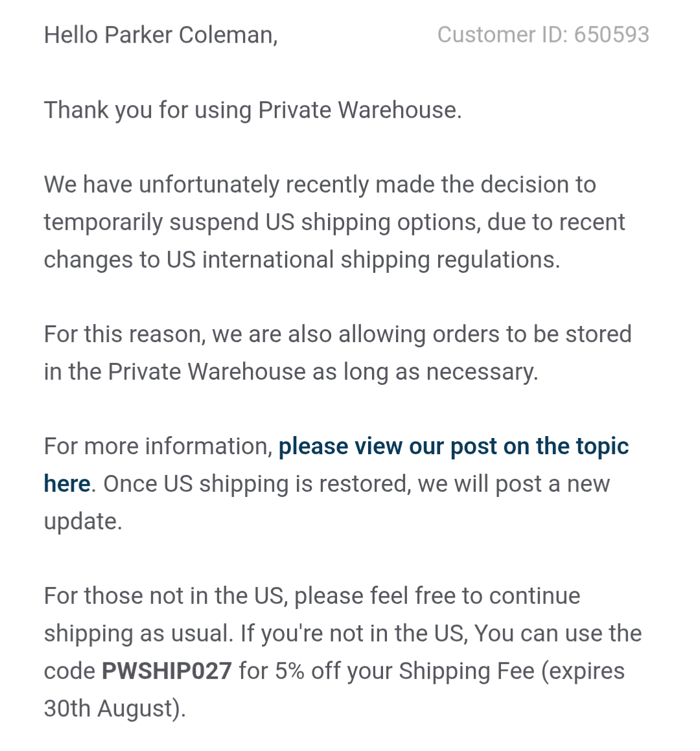Image resolution: width=700 pixels, height=751 pixels.
Task: Click the bold "here" link word
Action: pyautogui.click(x=67, y=484)
